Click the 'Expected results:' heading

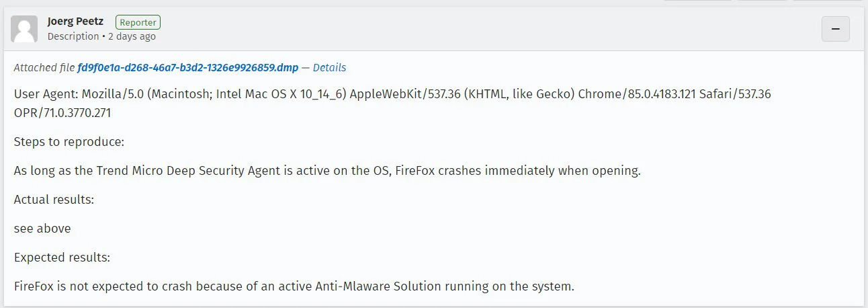62,258
